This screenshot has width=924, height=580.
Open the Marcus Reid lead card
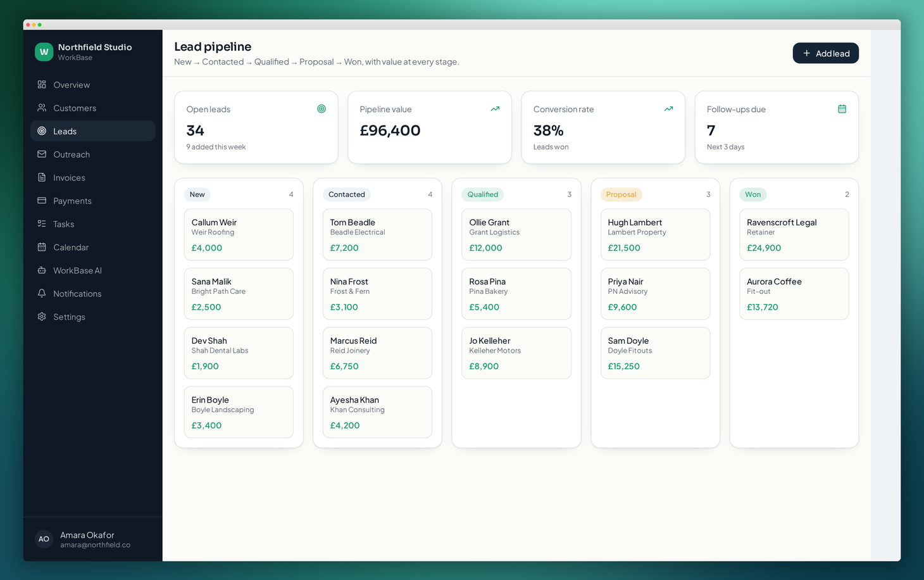point(377,353)
